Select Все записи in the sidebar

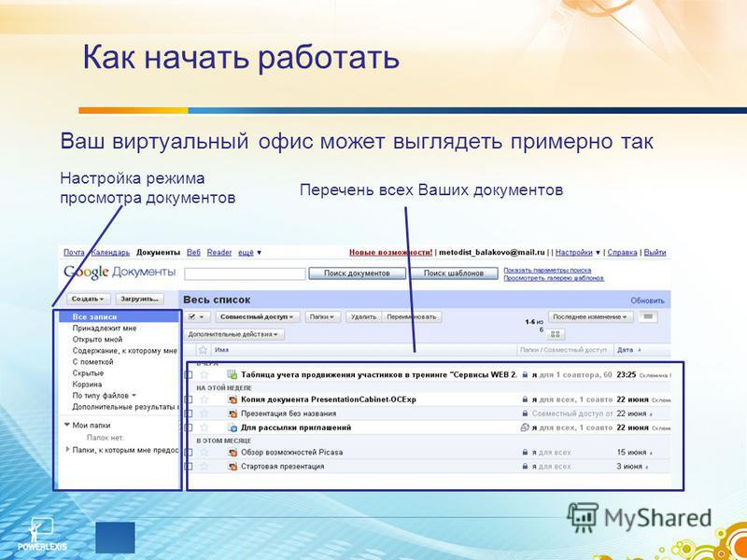tap(119, 316)
